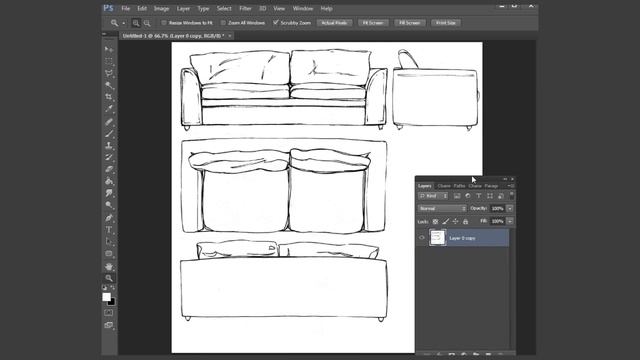Click the Opacity value field
640x360 pixels.
(498, 209)
